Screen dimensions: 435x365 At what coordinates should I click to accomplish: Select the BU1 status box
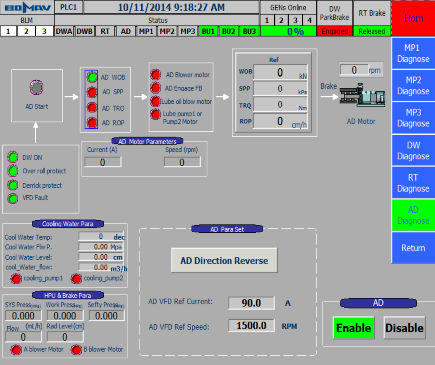(208, 31)
